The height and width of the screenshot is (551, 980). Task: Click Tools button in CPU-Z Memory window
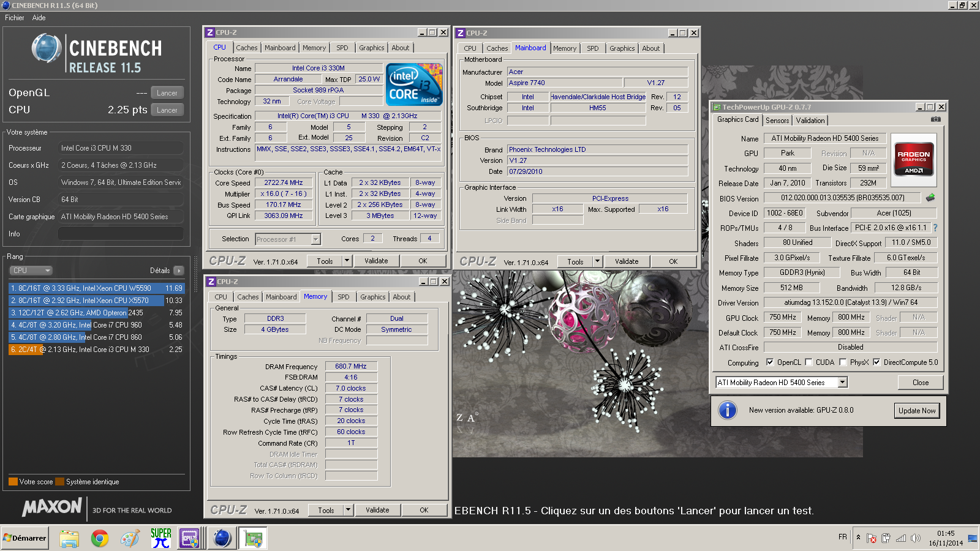(326, 510)
